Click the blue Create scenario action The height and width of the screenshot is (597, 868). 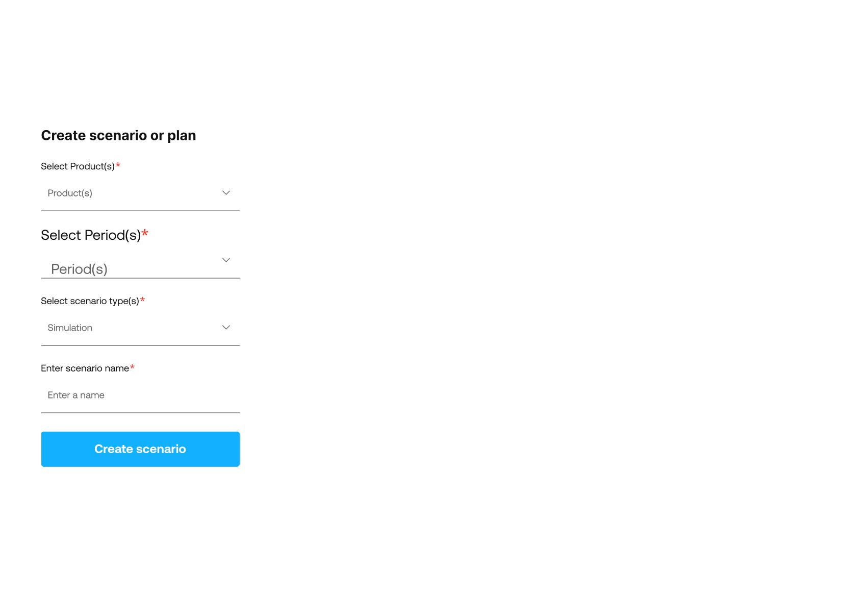click(x=140, y=449)
